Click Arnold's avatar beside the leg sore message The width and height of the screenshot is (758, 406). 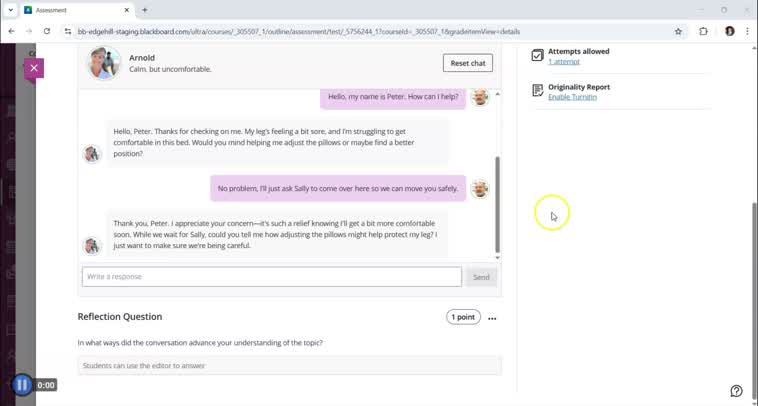pyautogui.click(x=92, y=154)
